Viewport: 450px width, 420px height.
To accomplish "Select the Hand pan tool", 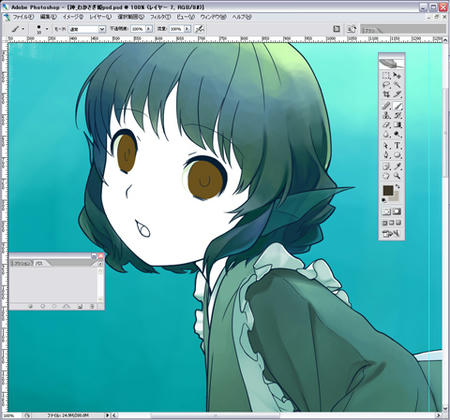I will pos(387,175).
